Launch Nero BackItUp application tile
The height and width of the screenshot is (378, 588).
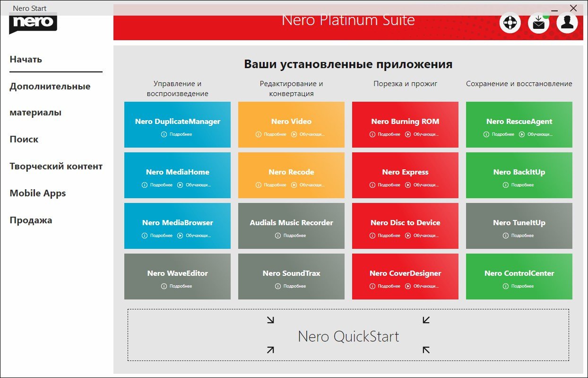coord(519,172)
